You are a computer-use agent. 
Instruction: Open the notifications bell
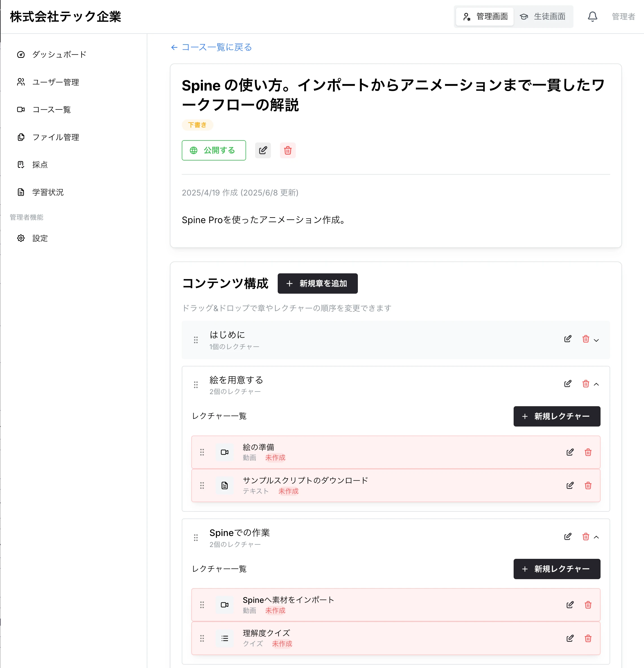[592, 16]
